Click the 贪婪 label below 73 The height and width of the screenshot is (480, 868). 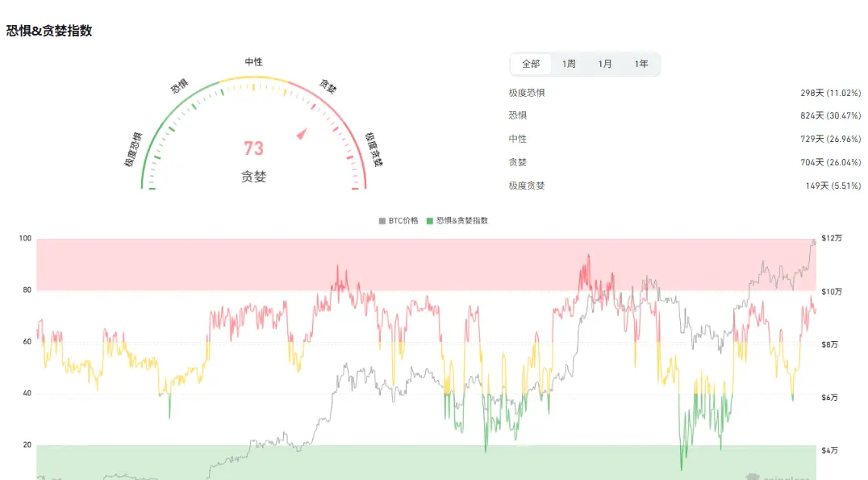pyautogui.click(x=253, y=177)
